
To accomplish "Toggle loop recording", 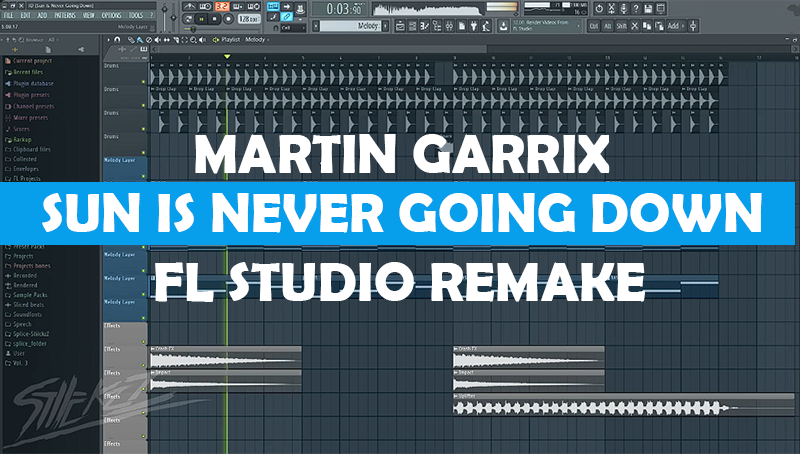I will 253,7.
